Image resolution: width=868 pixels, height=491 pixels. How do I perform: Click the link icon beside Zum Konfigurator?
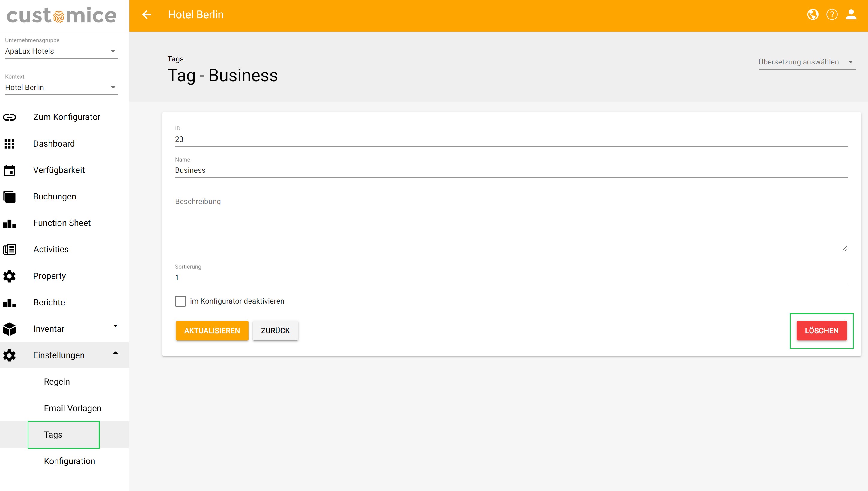[x=9, y=117]
